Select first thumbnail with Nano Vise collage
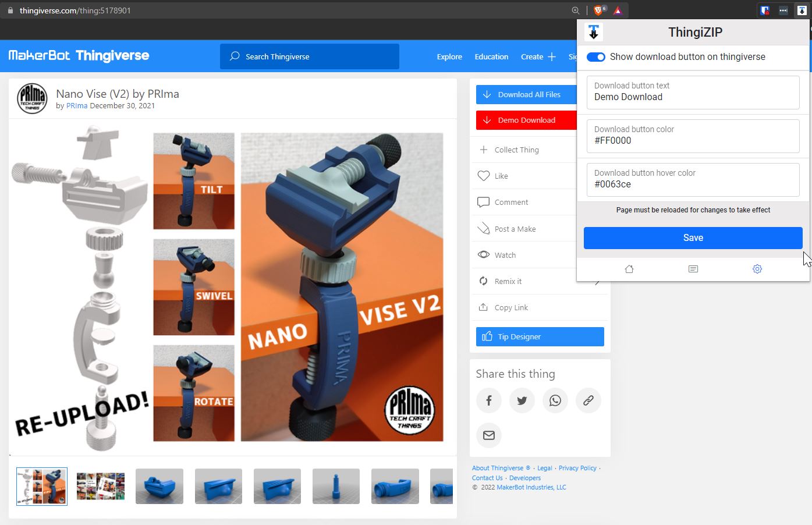 42,486
